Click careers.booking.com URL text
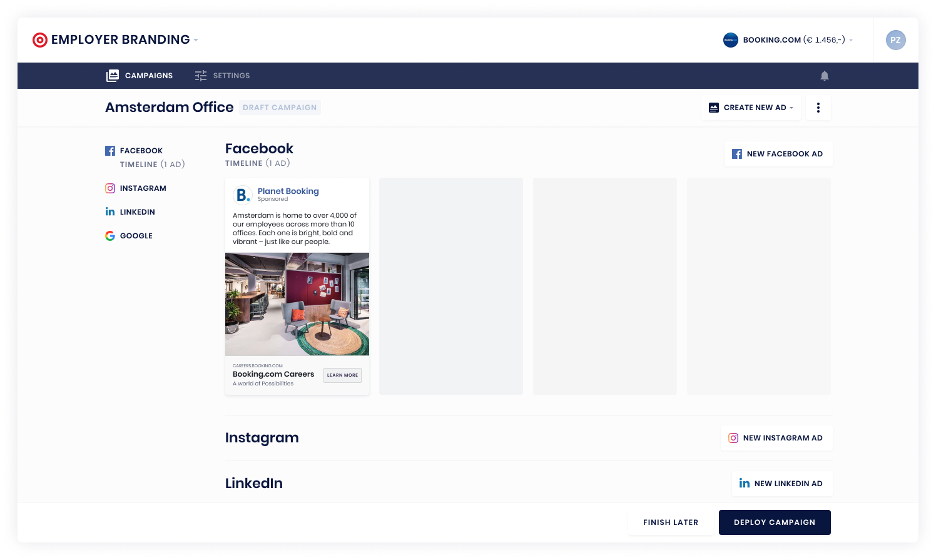This screenshot has width=936, height=560. click(x=258, y=366)
